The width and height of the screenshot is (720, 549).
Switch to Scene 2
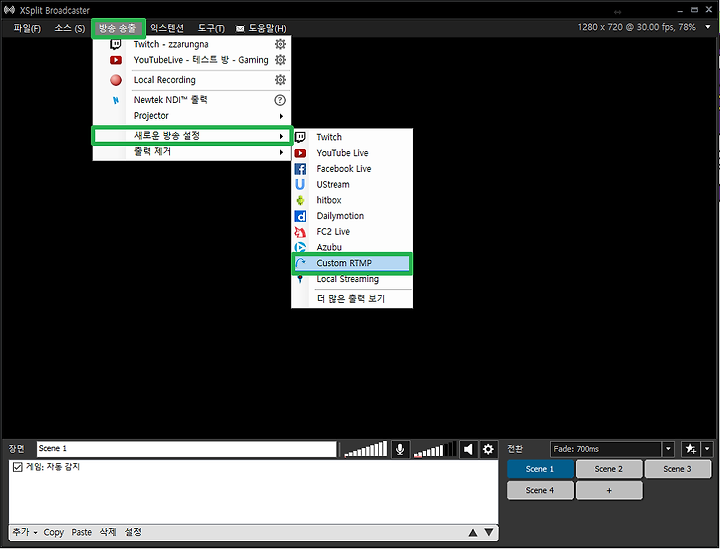coord(609,469)
